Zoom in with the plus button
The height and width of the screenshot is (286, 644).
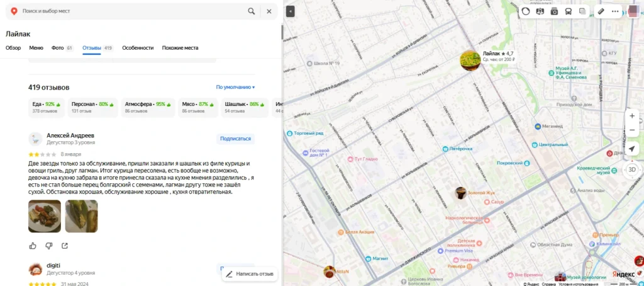(632, 116)
